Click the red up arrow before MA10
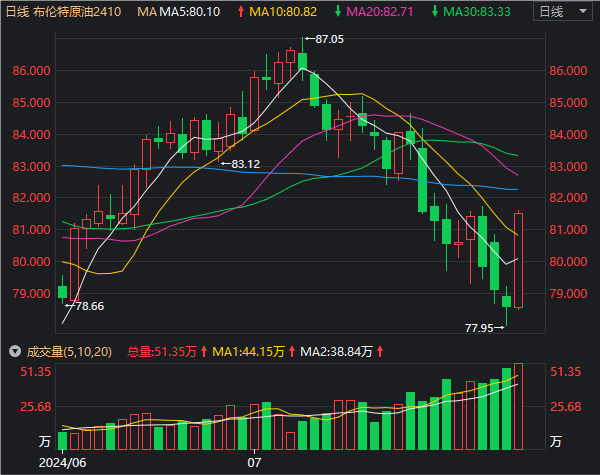Viewport: 600px width, 475px height. [241, 12]
